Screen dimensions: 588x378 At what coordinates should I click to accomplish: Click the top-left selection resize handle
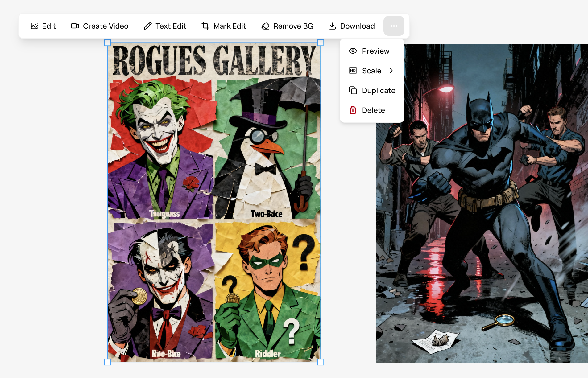[108, 43]
